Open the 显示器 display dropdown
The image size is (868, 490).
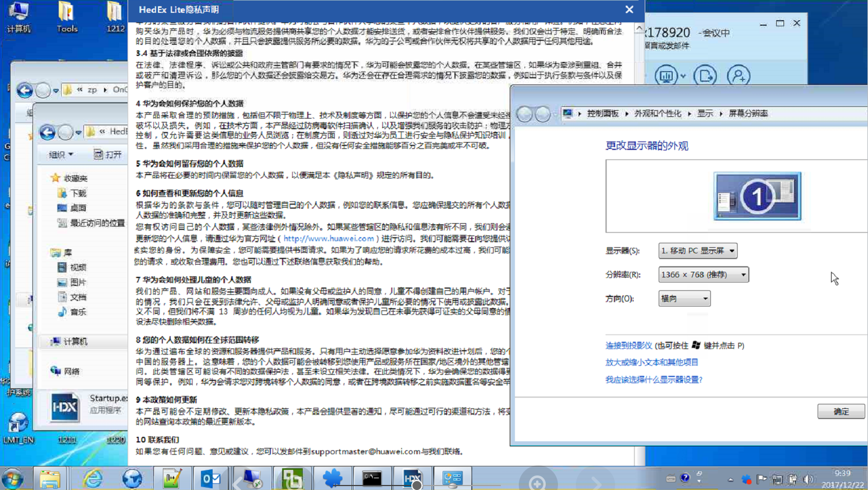[698, 251]
